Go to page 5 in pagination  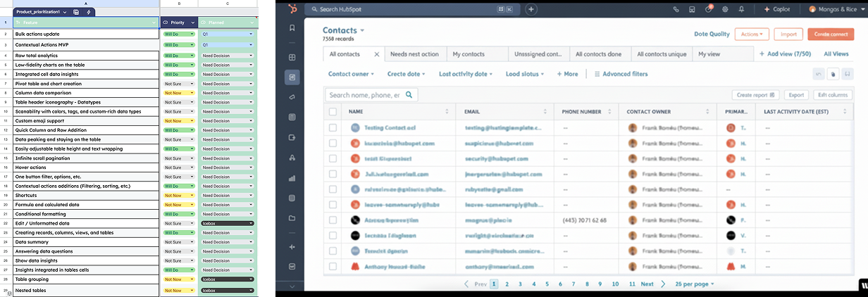[x=547, y=284]
